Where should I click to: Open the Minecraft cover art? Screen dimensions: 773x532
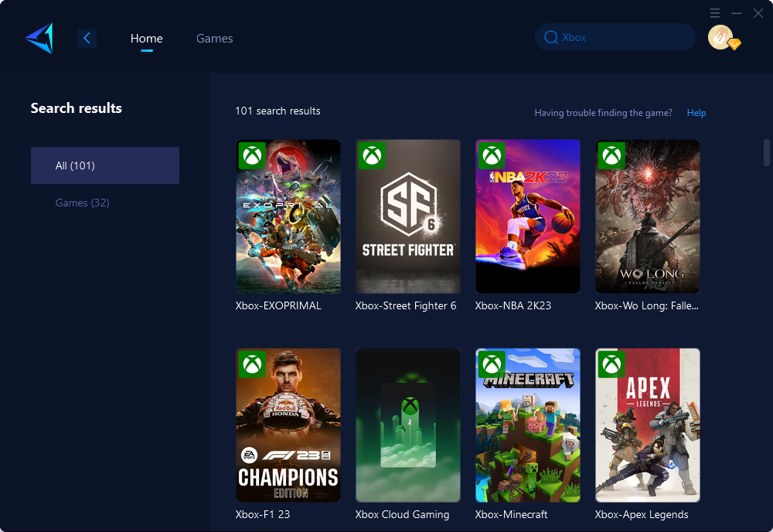pyautogui.click(x=528, y=425)
